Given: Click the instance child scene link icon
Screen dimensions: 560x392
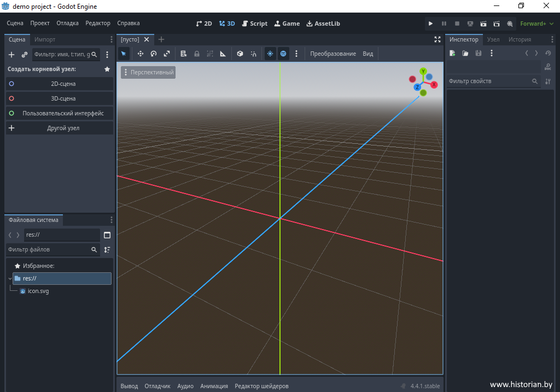Looking at the screenshot, I should [x=25, y=55].
